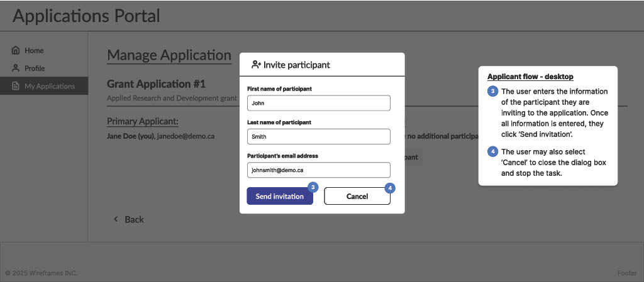Click annotation badge 4 on Cancel button
Screen dimensions: 644x282
(390, 187)
